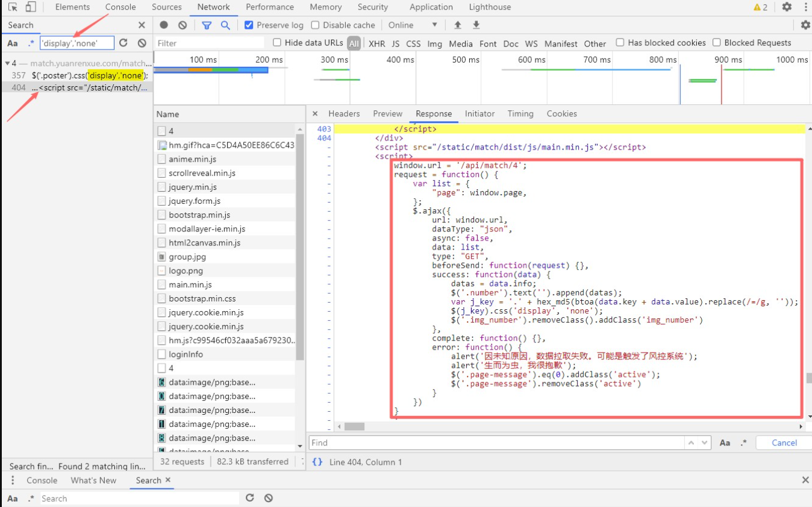
Task: Close the bottom drawer
Action: pos(805,480)
